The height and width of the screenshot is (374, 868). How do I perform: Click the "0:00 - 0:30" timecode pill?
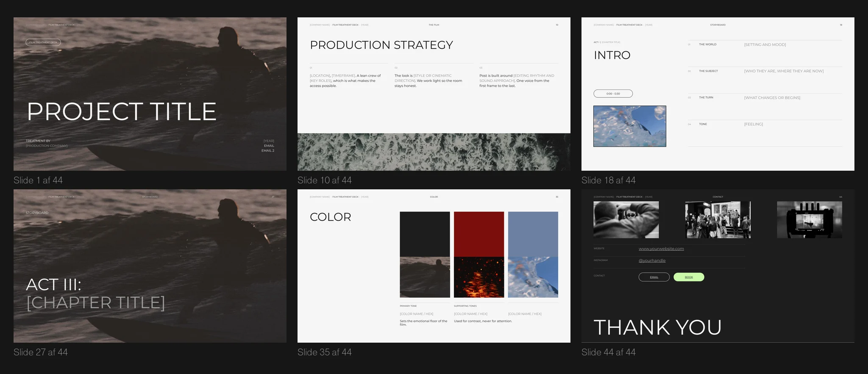613,94
